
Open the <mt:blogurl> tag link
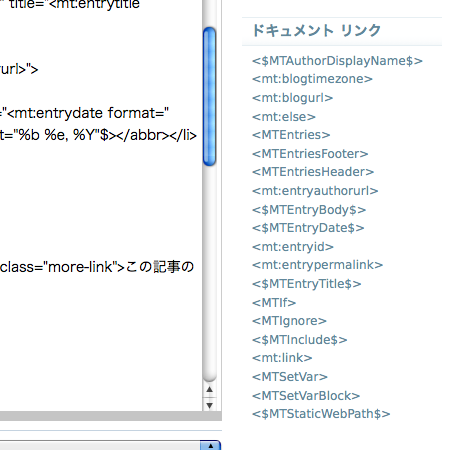click(x=293, y=98)
